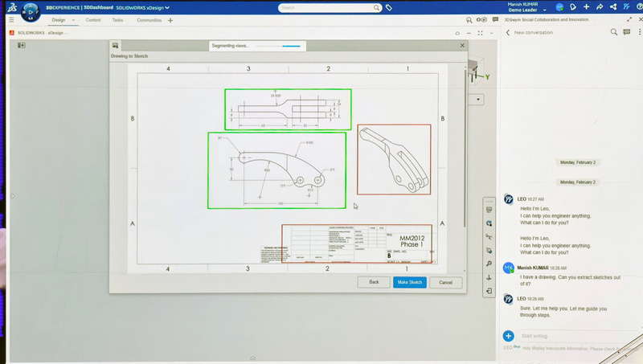
Task: Click the dialog's vertical scrollbar
Action: [465, 148]
